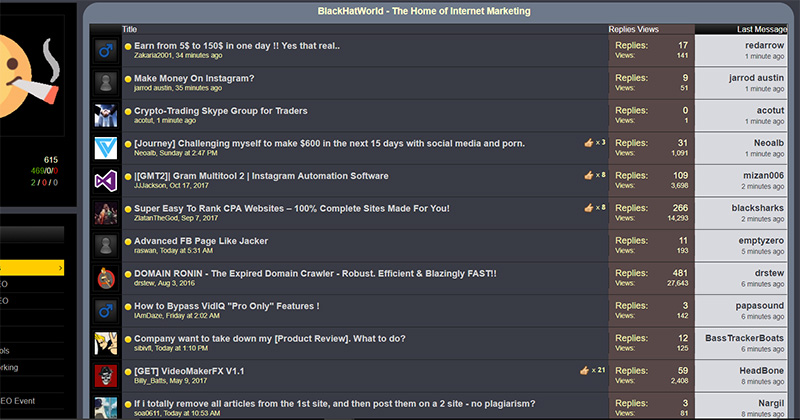This screenshot has height=420, width=800.
Task: Open Billy_Batts skull avatar on VideoMakerFX thread
Action: point(106,376)
